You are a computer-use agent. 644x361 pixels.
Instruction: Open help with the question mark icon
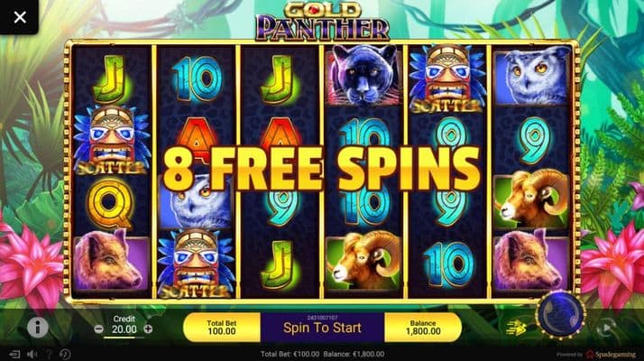(x=49, y=354)
